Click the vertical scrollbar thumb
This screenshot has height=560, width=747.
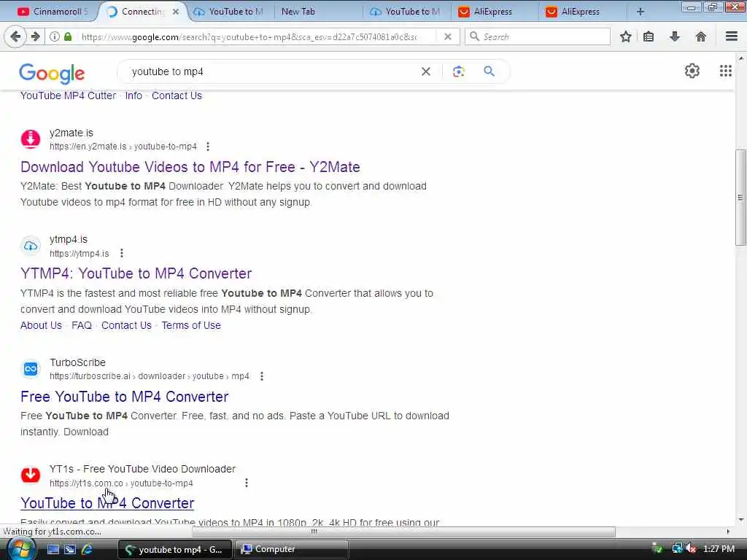click(740, 197)
